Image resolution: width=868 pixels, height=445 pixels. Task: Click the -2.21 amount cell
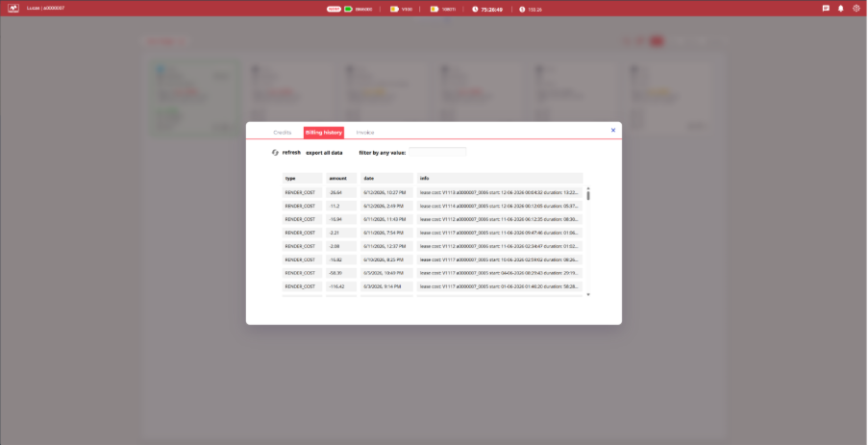click(x=341, y=233)
